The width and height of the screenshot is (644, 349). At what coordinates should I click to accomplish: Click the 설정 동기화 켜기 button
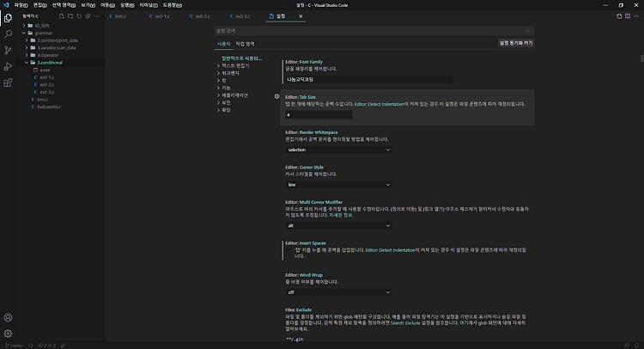(x=516, y=43)
